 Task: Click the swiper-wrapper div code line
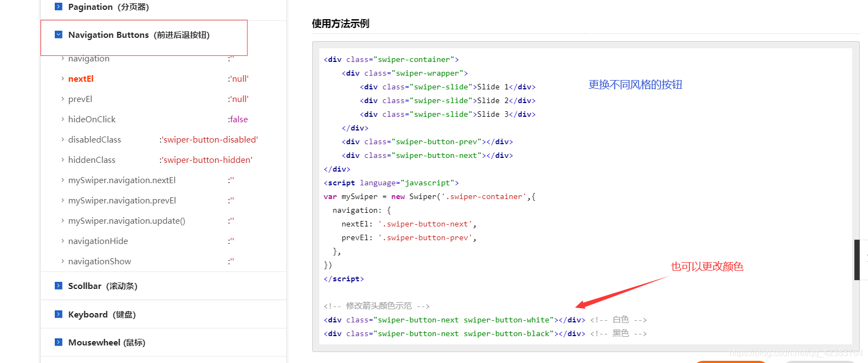pyautogui.click(x=405, y=73)
